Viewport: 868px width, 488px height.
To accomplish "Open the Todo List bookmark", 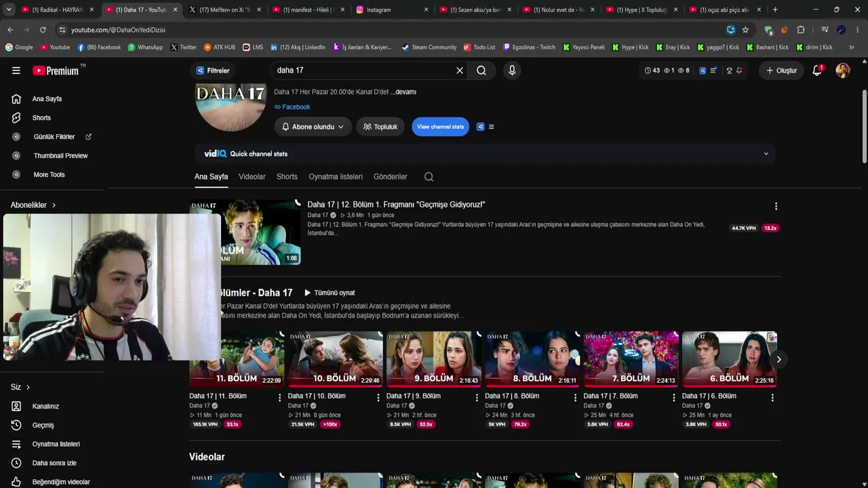I will coord(479,47).
